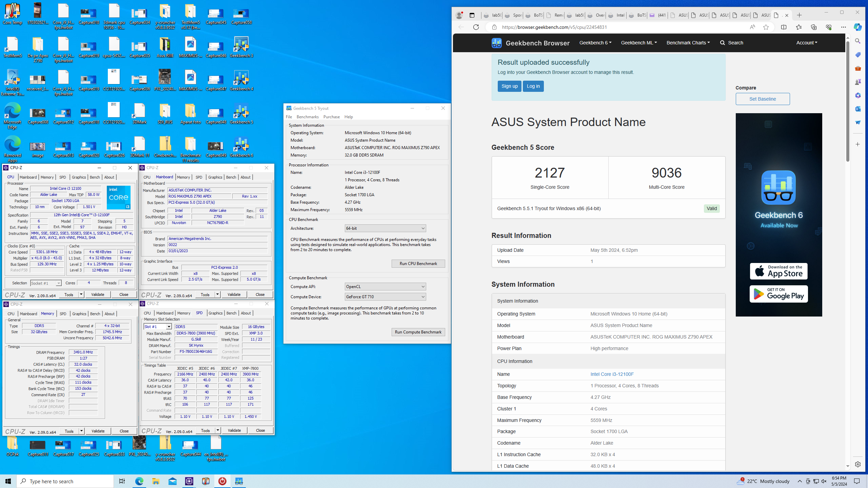This screenshot has height=488, width=868.
Task: Click Log in button on Geekbench page
Action: [x=533, y=86]
